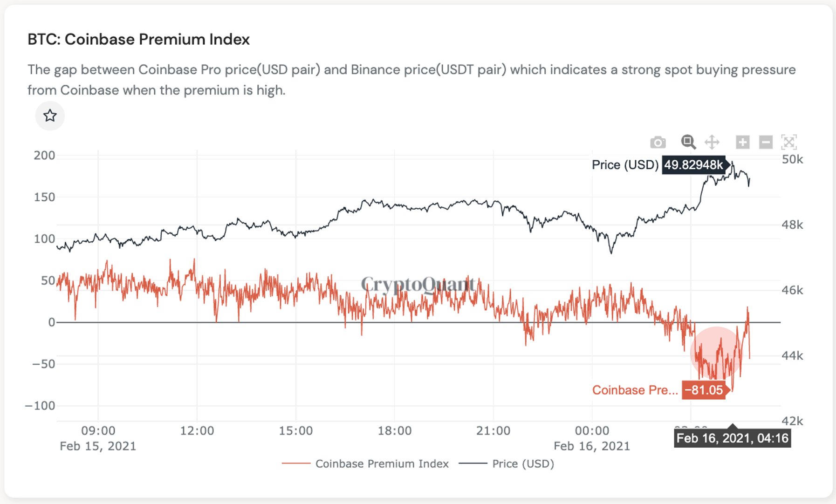The height and width of the screenshot is (504, 836).
Task: Toggle Coinbase Premium Index legend entry
Action: pyautogui.click(x=365, y=463)
